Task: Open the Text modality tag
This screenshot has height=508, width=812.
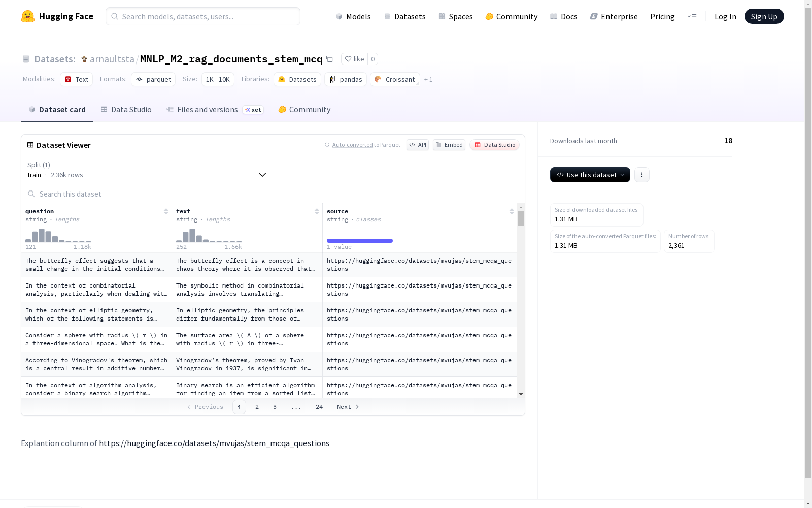Action: [x=76, y=79]
